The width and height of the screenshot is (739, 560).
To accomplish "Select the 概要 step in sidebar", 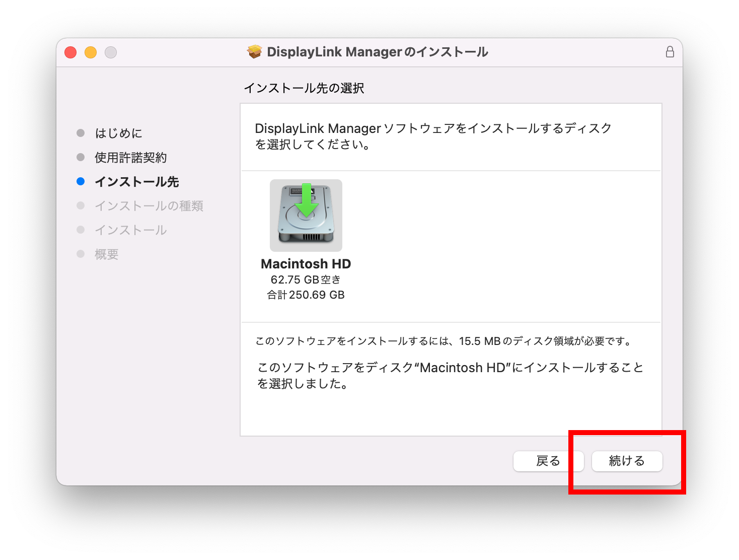I will [107, 254].
